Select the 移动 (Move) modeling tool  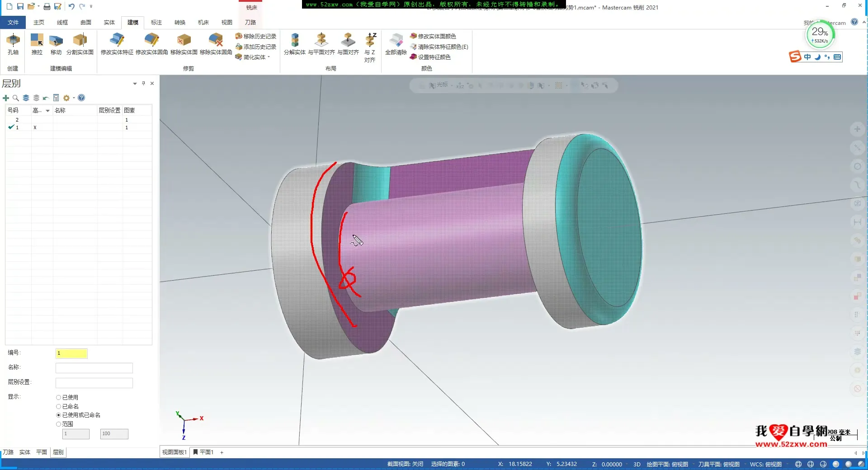coord(56,44)
